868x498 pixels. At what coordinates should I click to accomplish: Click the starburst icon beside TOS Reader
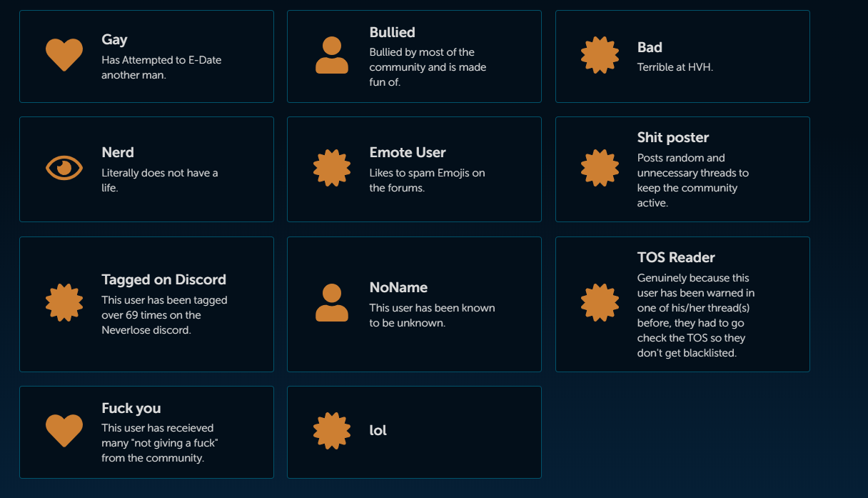coord(600,303)
